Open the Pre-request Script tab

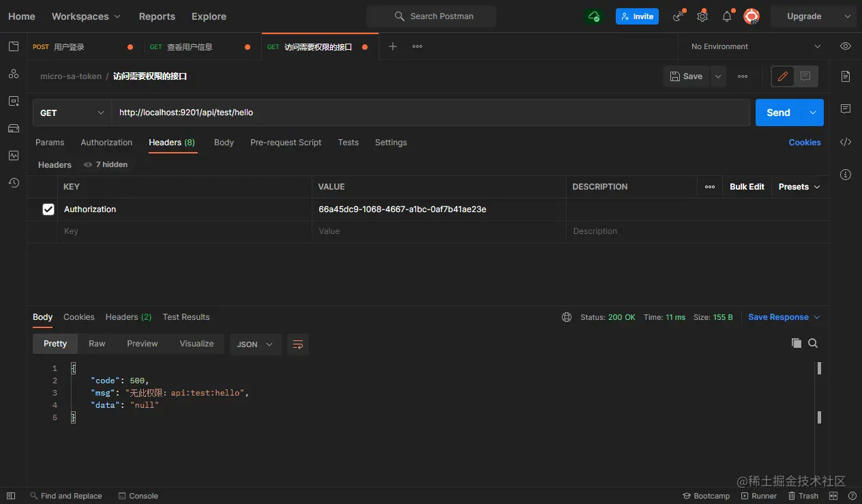[x=286, y=143]
